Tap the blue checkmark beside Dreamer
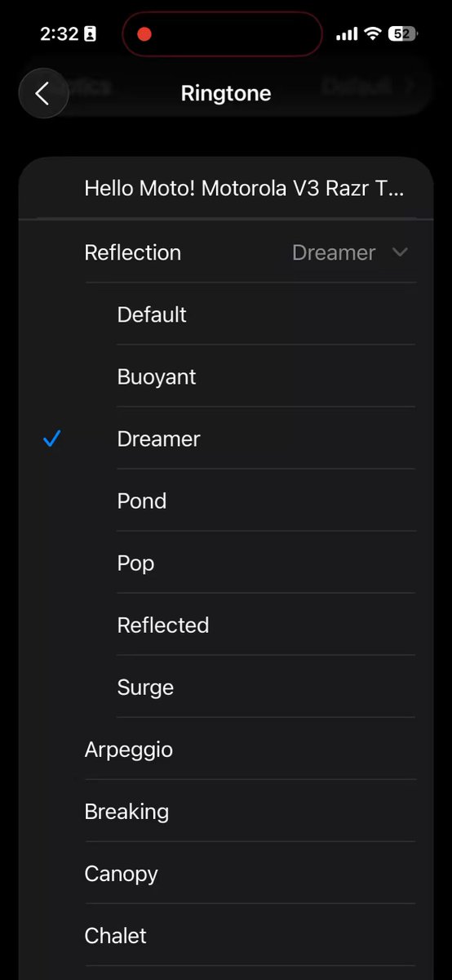This screenshot has height=980, width=452. click(52, 439)
